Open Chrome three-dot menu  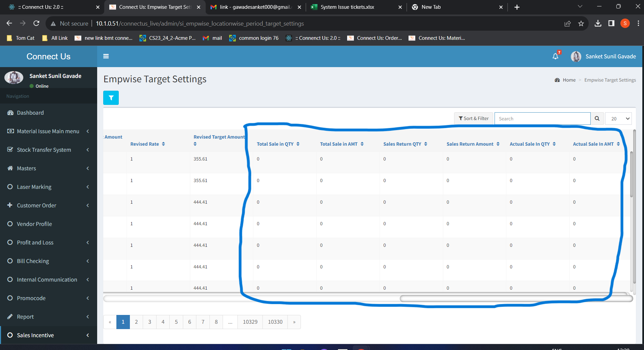[638, 23]
